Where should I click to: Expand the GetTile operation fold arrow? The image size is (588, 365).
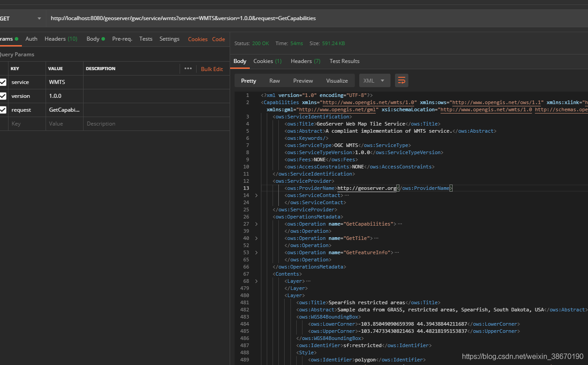[256, 238]
